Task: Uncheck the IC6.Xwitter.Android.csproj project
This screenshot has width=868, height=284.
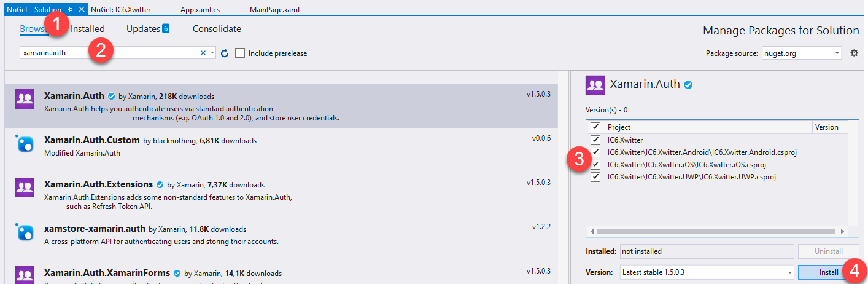Action: [595, 152]
